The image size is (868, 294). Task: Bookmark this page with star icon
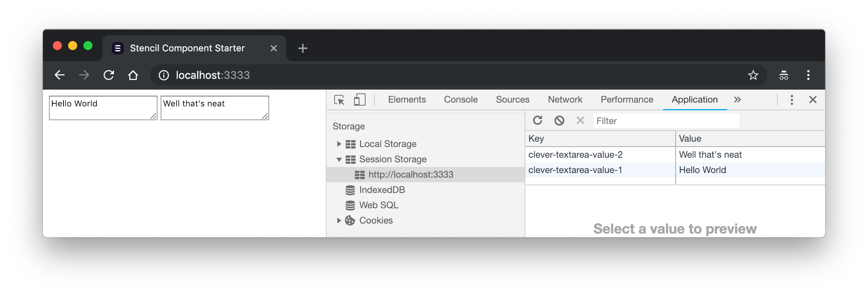pyautogui.click(x=753, y=75)
